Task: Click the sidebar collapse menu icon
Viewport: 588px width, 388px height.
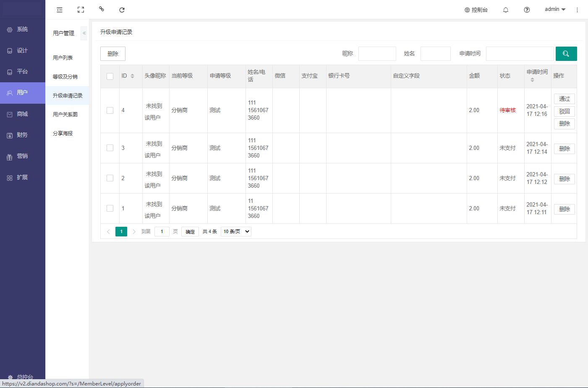Action: pyautogui.click(x=60, y=10)
